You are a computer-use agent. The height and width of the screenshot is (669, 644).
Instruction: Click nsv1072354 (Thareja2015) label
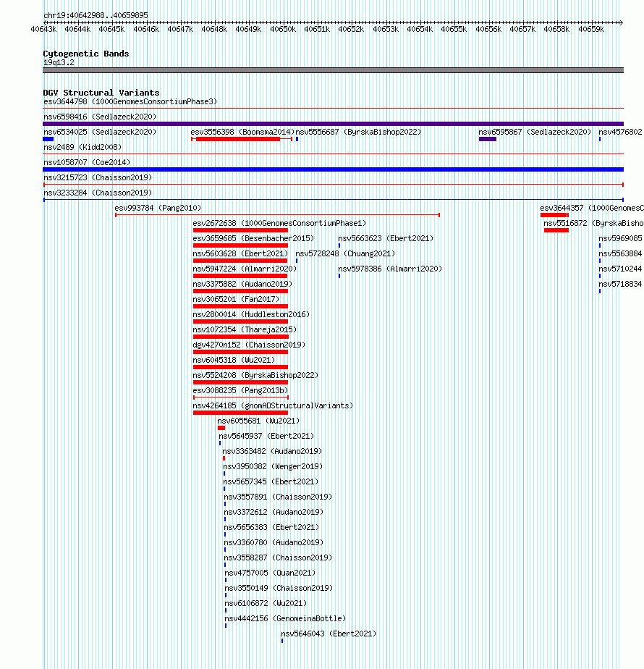[x=245, y=329]
